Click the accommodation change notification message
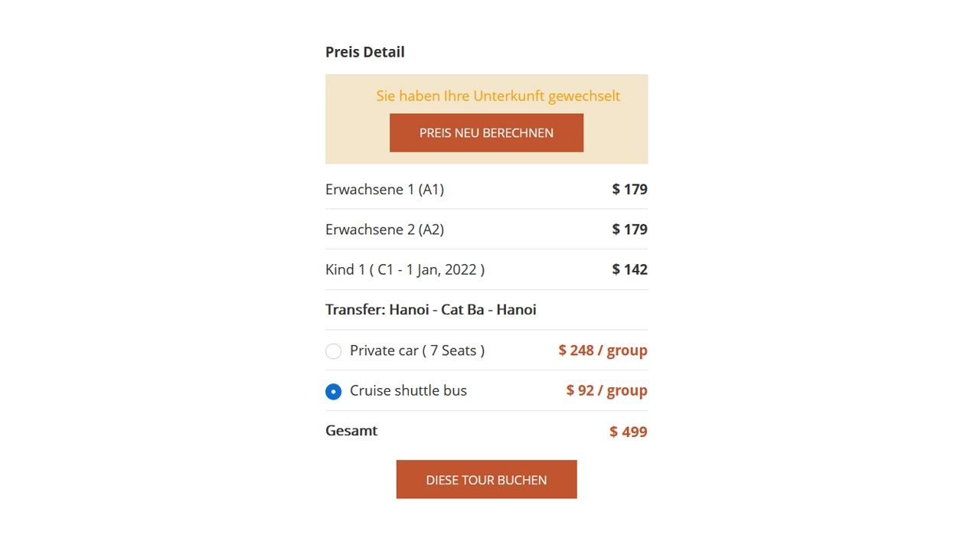 pos(498,96)
